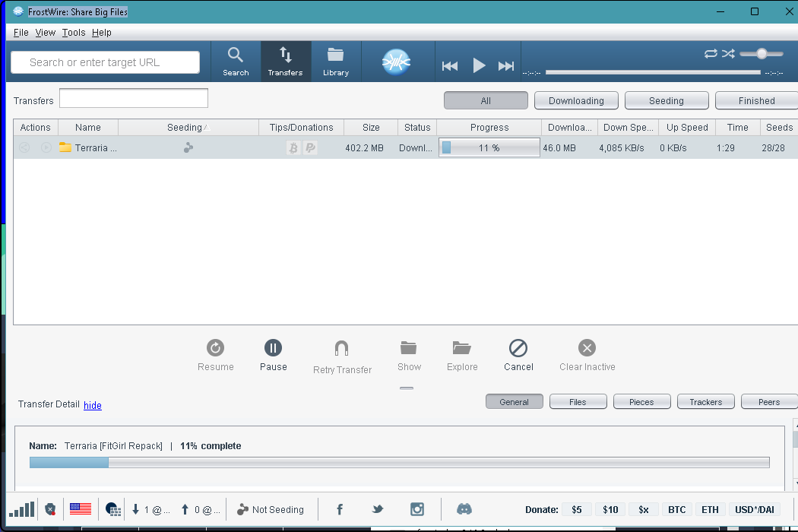Viewport: 798px width, 532px height.
Task: Click the Resume transfer button
Action: tap(215, 356)
